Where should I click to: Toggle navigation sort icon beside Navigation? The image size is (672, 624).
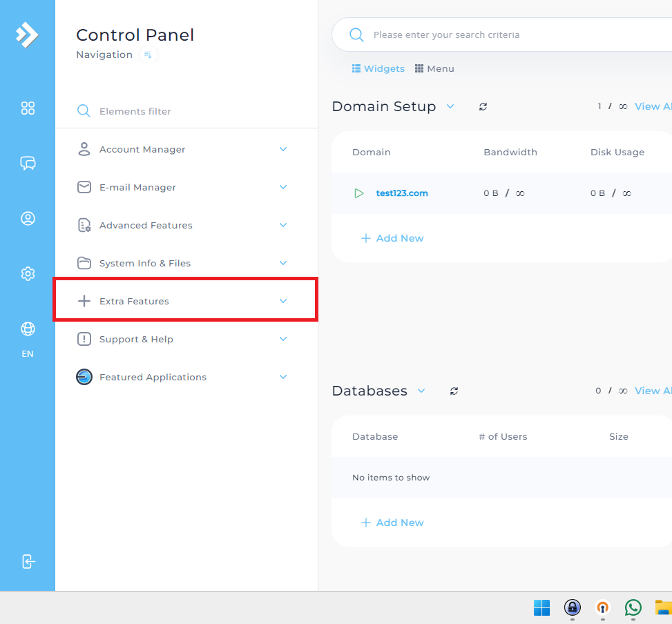(x=148, y=55)
